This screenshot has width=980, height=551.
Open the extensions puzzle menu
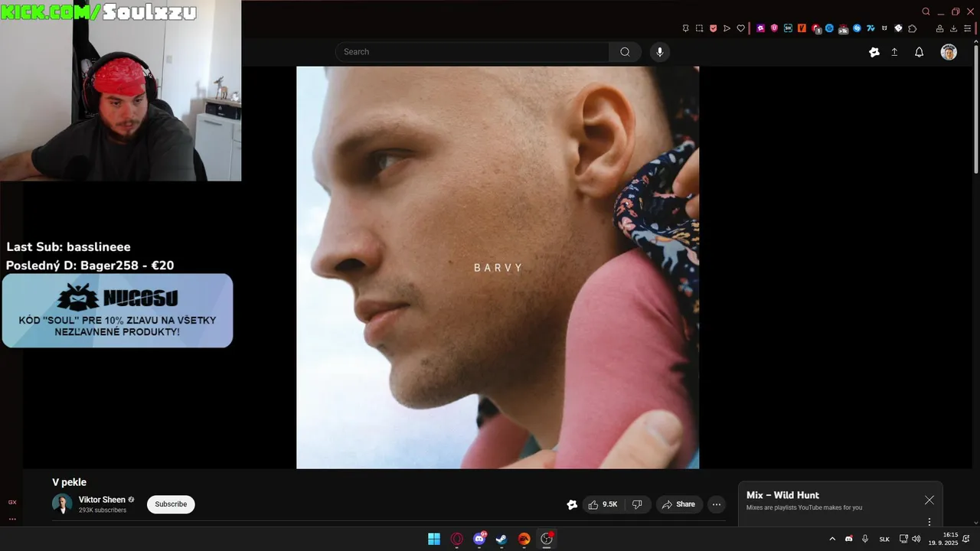(912, 28)
